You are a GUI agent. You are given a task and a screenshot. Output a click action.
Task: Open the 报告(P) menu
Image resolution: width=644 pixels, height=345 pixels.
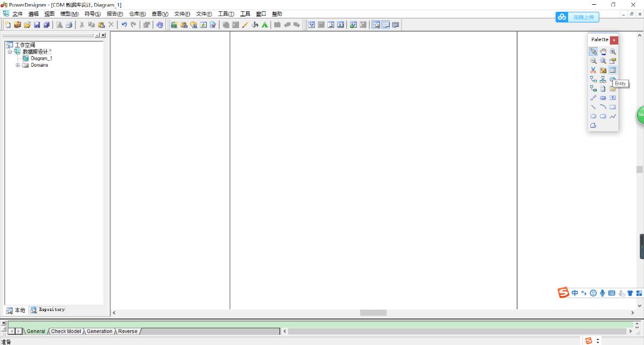(115, 14)
